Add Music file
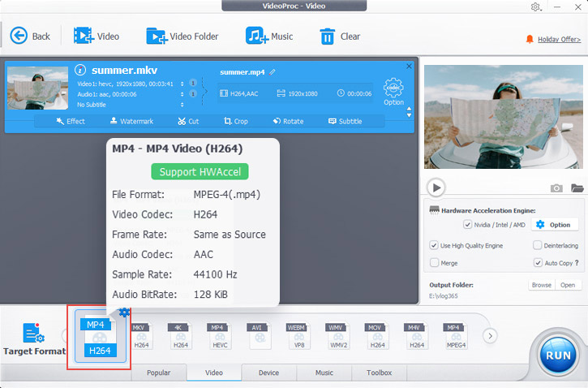 [x=269, y=36]
